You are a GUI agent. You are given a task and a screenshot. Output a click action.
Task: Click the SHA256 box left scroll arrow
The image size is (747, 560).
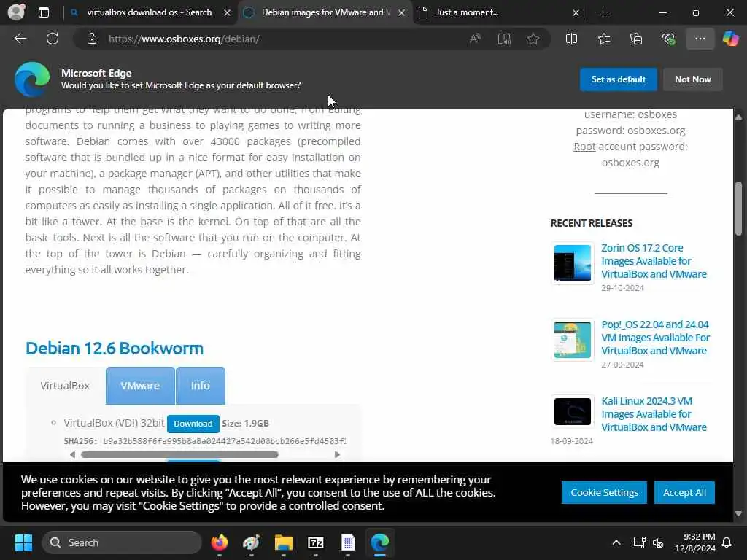pos(72,455)
